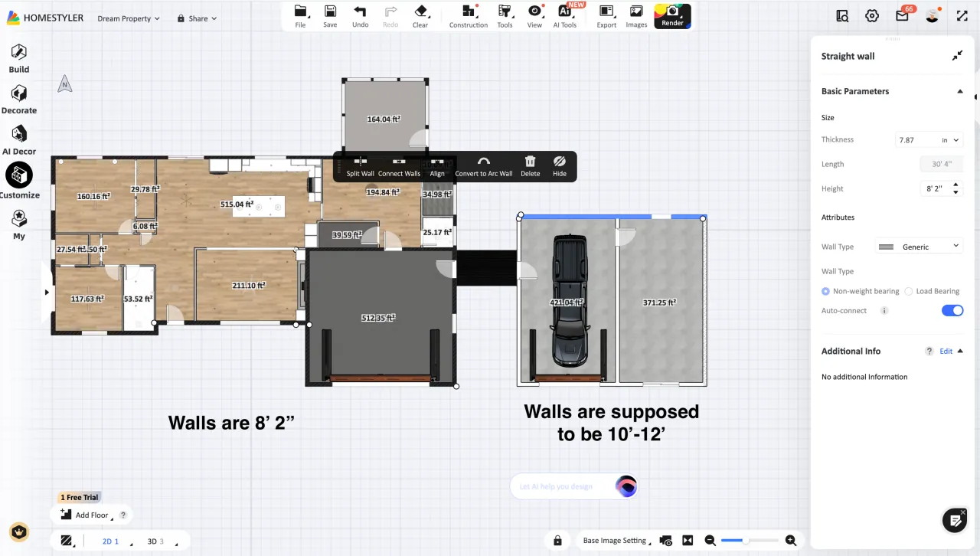Screen dimensions: 980x556
Task: Delete the selected wall
Action: click(530, 166)
